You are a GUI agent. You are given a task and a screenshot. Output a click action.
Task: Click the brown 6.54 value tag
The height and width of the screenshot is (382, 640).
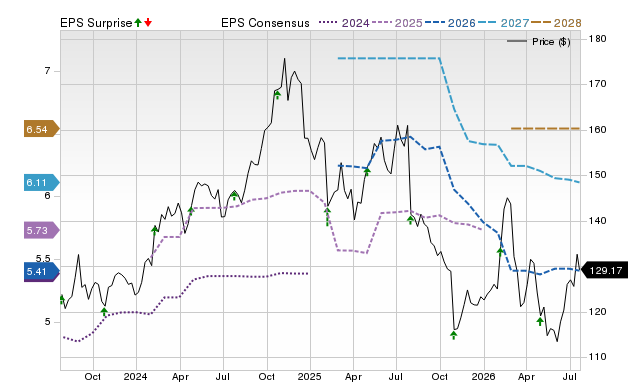(41, 129)
